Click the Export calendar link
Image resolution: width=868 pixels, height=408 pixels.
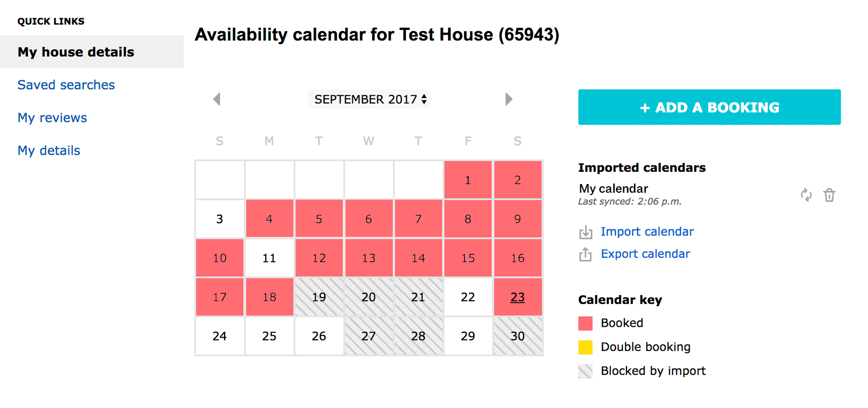[x=645, y=254]
